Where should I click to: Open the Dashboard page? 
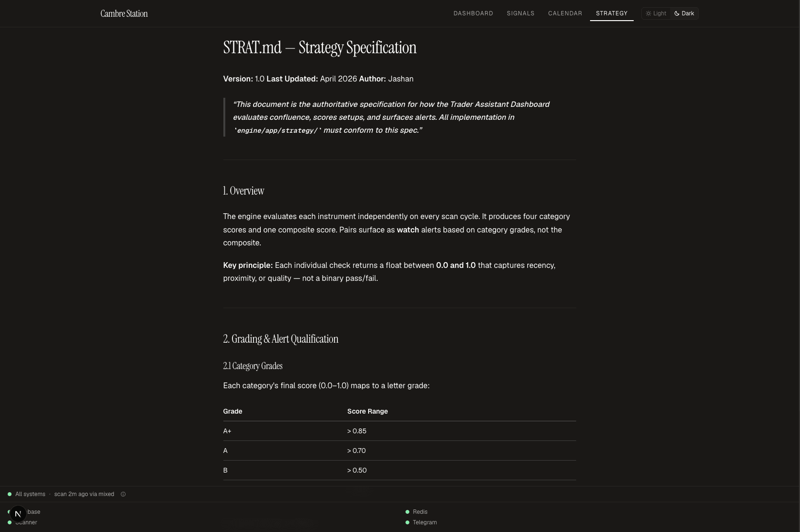tap(473, 13)
